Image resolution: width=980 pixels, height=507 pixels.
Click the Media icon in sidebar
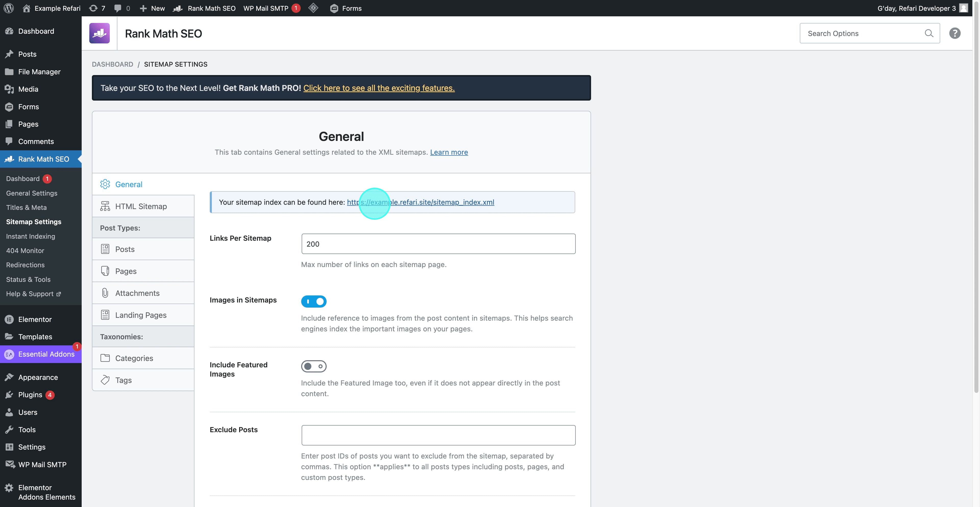[x=9, y=89]
